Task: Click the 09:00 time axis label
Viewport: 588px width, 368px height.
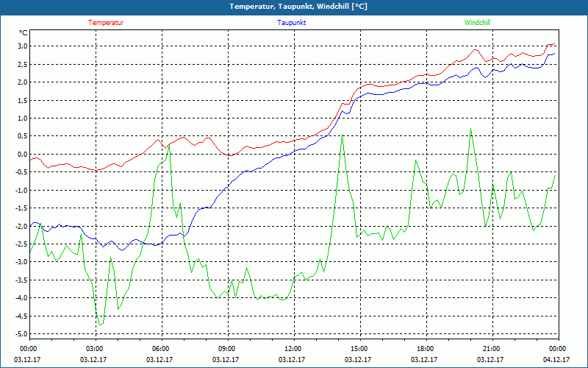Action: (x=228, y=349)
